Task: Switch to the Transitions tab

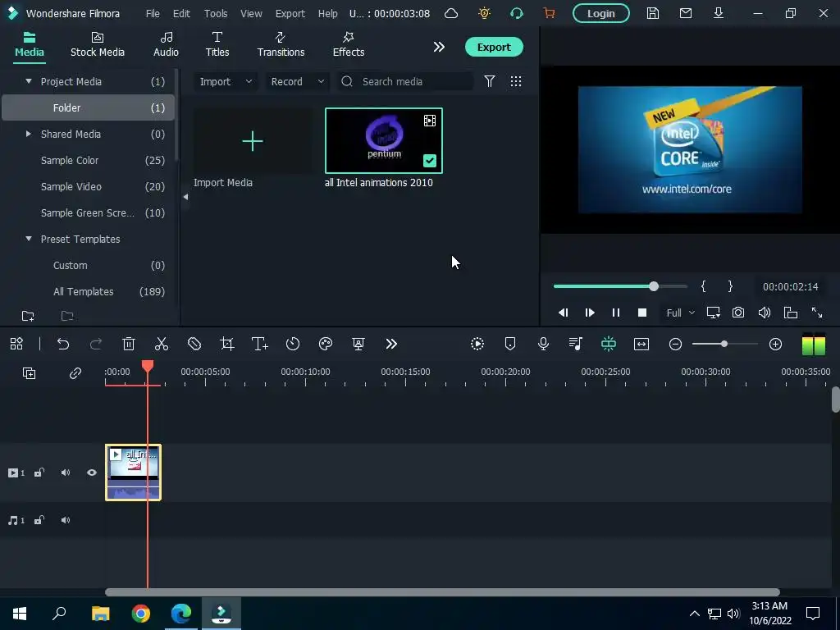Action: (281, 45)
